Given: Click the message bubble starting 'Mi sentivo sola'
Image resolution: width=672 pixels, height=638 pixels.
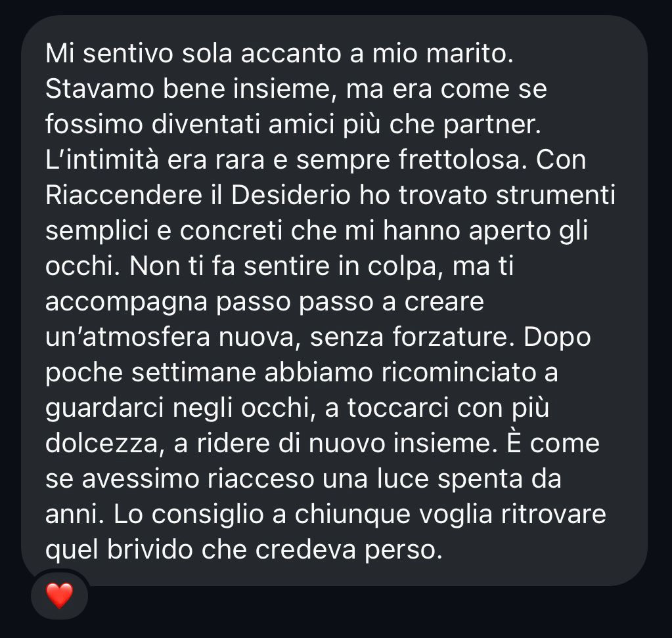Looking at the screenshot, I should [x=334, y=301].
